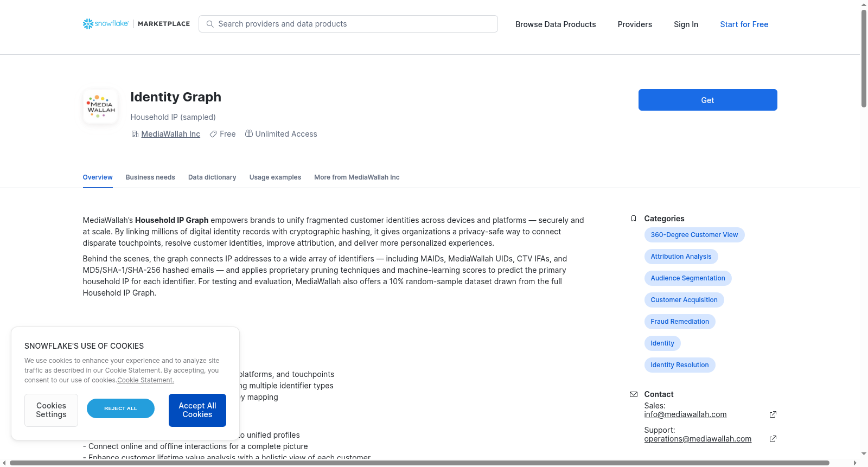Click the Snowflake logo
868x467 pixels.
coord(106,24)
